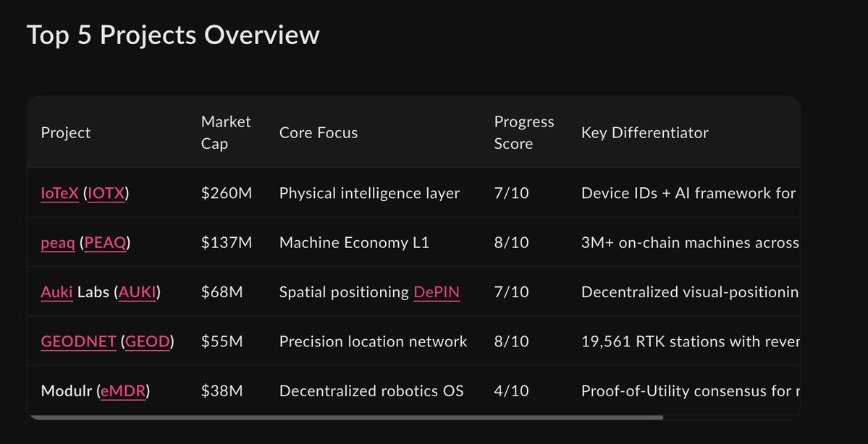Click the Core Focus column header
Image resolution: width=868 pixels, height=444 pixels.
coord(319,132)
